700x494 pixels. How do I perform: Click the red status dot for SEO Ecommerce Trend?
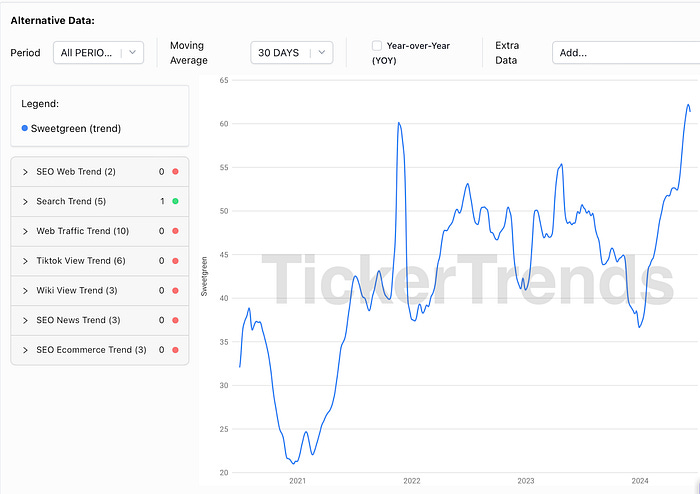tap(175, 350)
